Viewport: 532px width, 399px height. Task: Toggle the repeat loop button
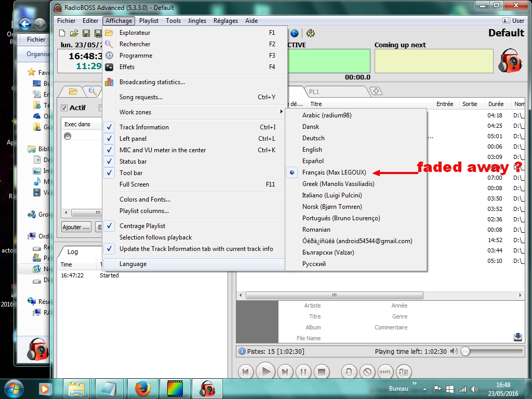(349, 372)
